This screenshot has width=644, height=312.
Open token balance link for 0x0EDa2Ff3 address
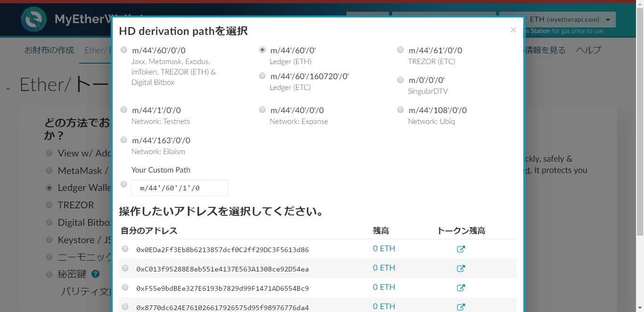point(461,249)
